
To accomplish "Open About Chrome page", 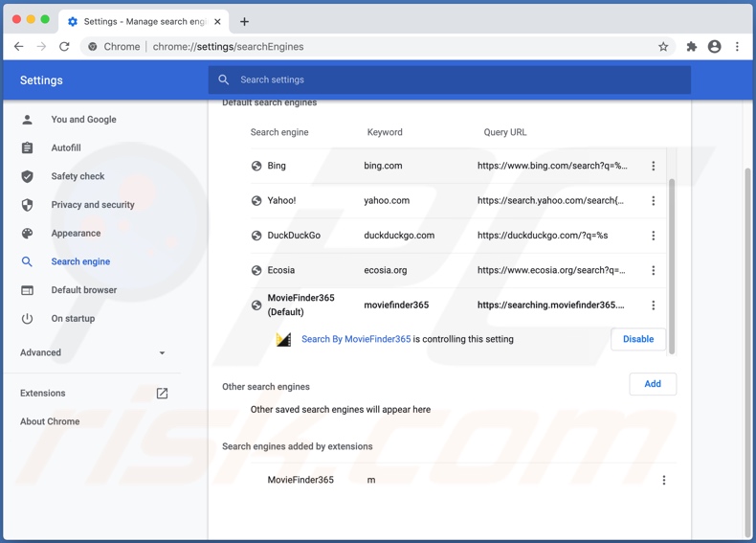I will (50, 421).
